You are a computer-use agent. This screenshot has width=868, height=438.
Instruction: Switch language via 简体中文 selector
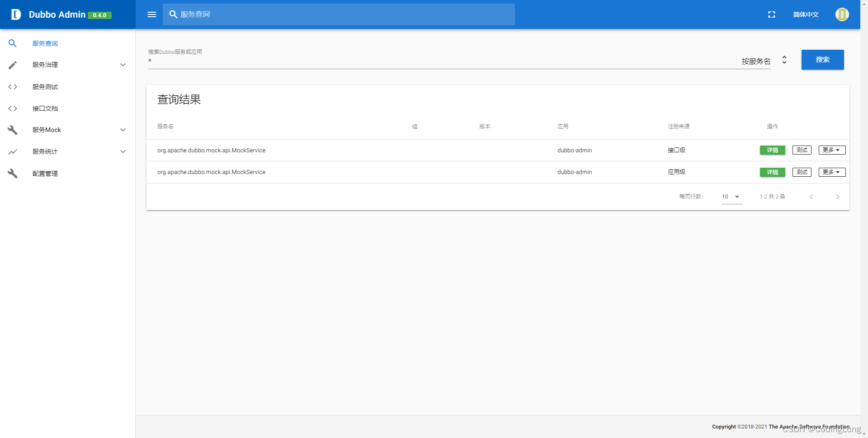click(x=806, y=14)
